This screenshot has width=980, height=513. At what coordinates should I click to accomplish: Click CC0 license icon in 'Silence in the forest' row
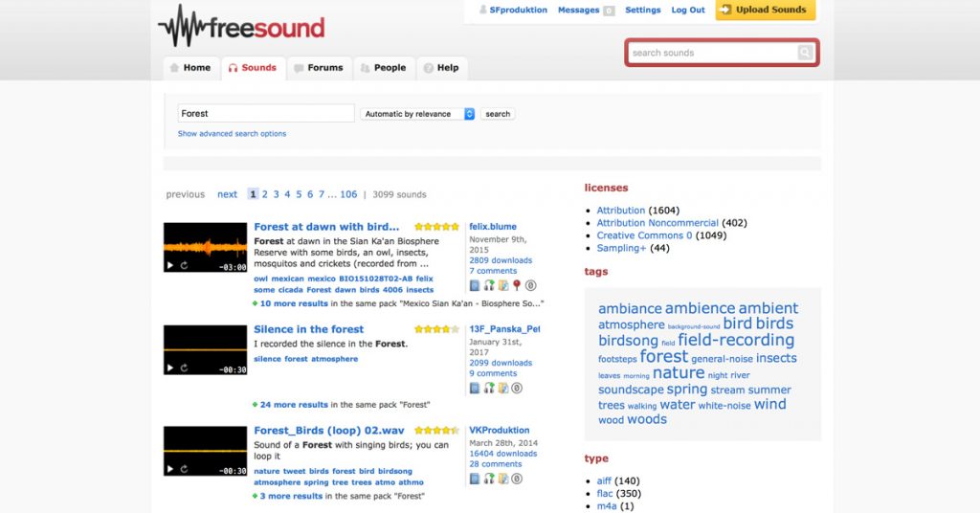pyautogui.click(x=517, y=388)
